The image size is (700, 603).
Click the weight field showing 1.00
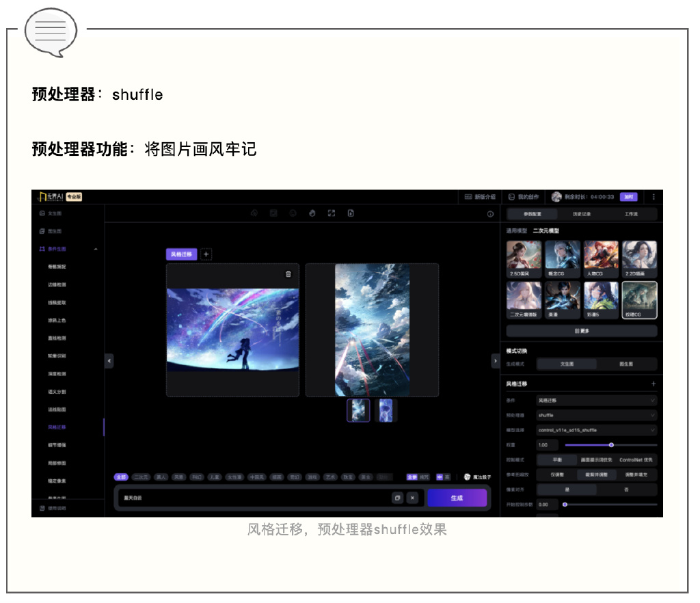tap(548, 445)
